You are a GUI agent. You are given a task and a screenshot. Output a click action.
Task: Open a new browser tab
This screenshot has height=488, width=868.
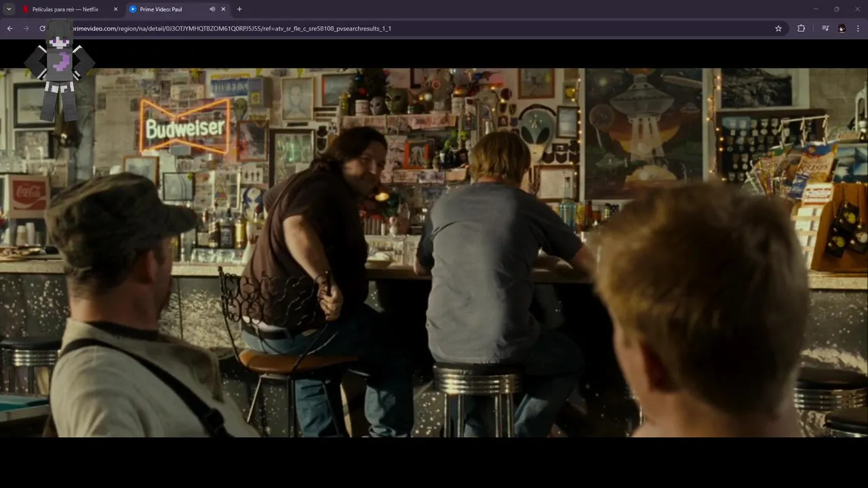coord(239,9)
